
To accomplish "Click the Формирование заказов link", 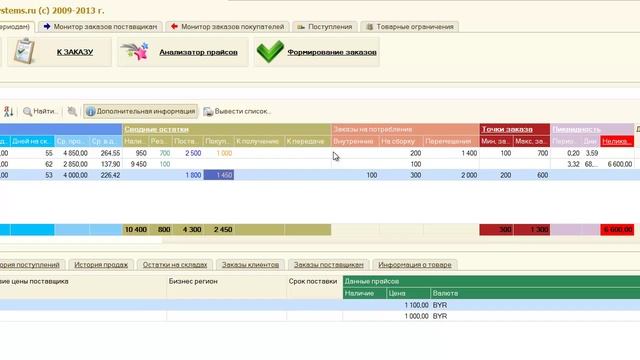I will (x=332, y=52).
